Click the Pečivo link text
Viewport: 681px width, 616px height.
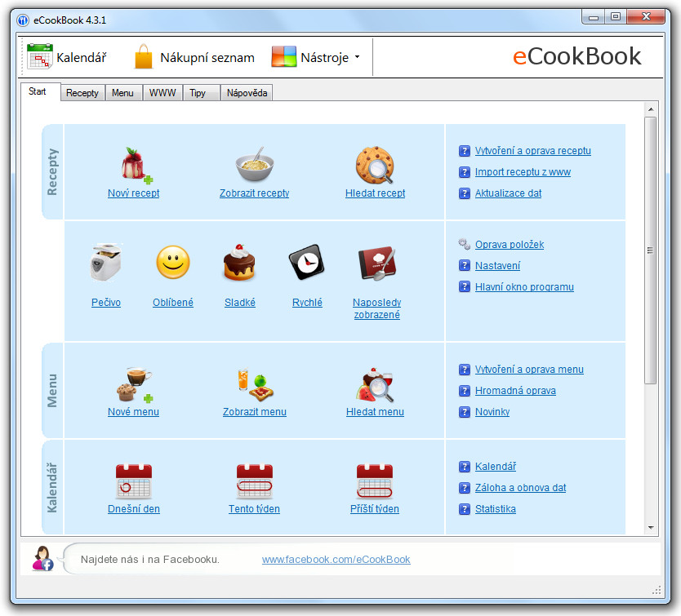[x=106, y=303]
